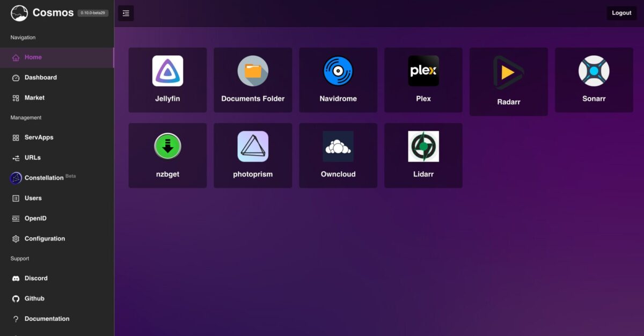
Task: Open the Lidarr app icon
Action: (423, 146)
